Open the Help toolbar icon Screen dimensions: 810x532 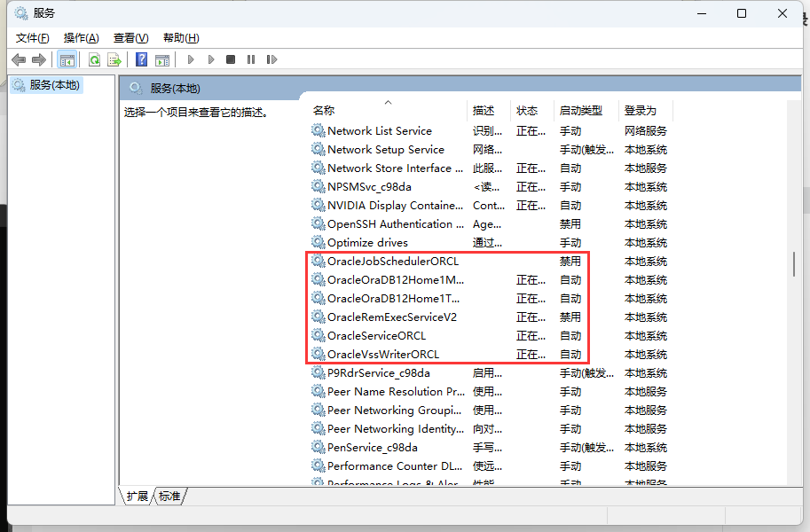click(141, 60)
